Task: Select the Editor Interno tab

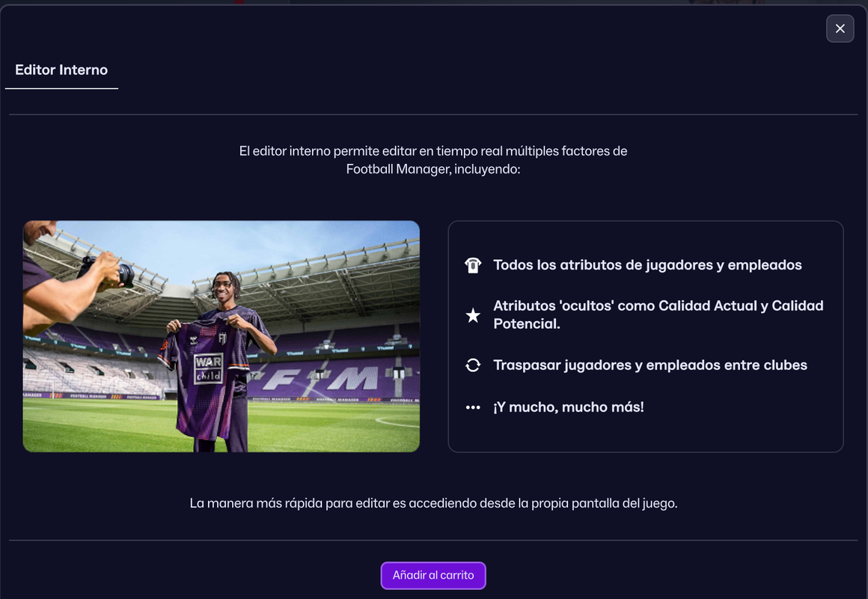Action: coord(61,70)
